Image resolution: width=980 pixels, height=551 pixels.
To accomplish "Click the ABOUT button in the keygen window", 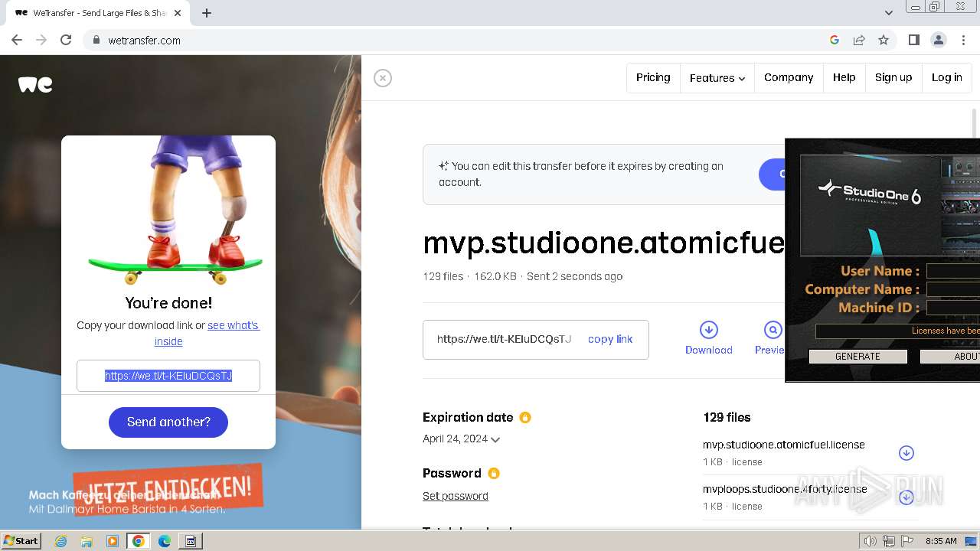I will (950, 357).
